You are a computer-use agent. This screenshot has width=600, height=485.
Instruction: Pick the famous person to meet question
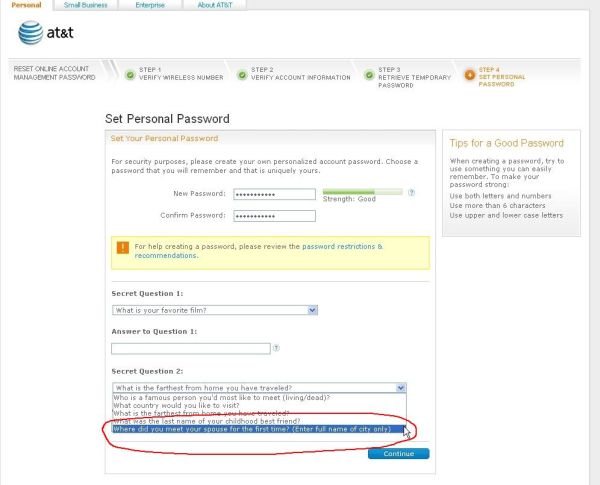click(221, 398)
